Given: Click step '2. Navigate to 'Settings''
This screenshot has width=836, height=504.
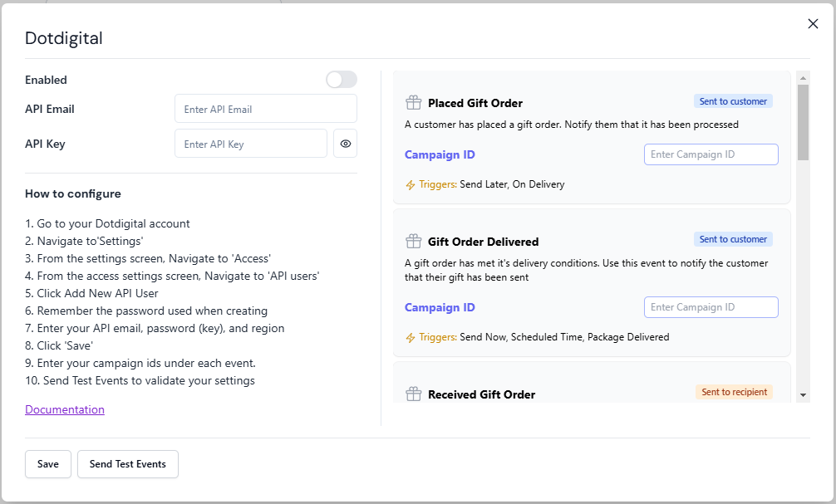Looking at the screenshot, I should [84, 242].
